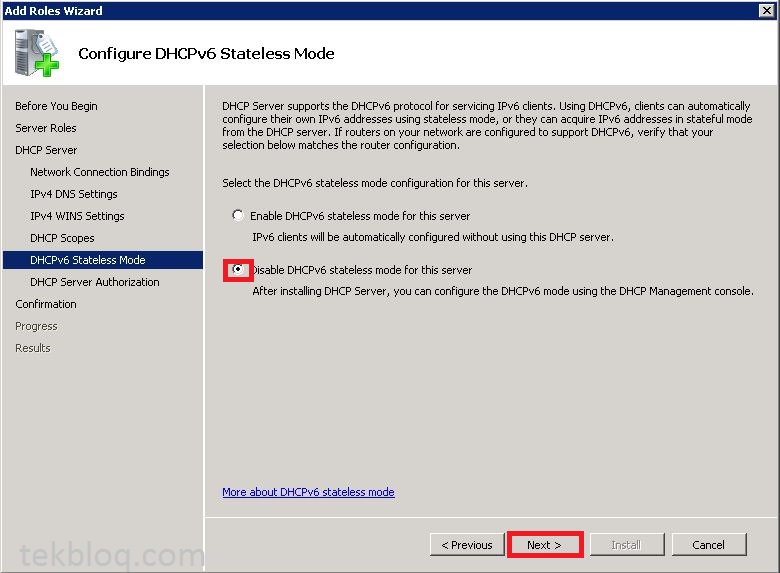Go to Confirmation step
Image resolution: width=780 pixels, height=573 pixels.
pos(46,304)
